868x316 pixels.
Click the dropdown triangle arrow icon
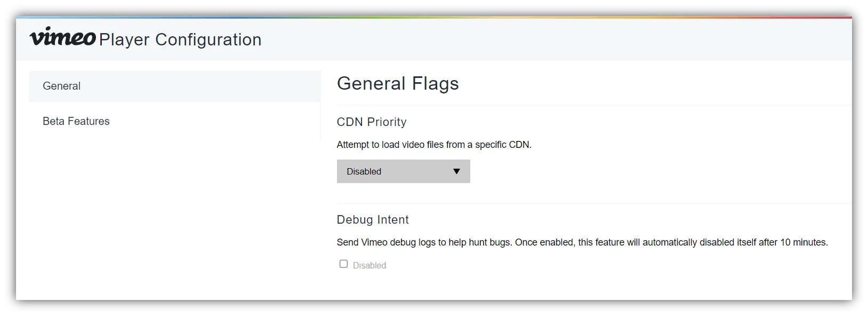[456, 171]
